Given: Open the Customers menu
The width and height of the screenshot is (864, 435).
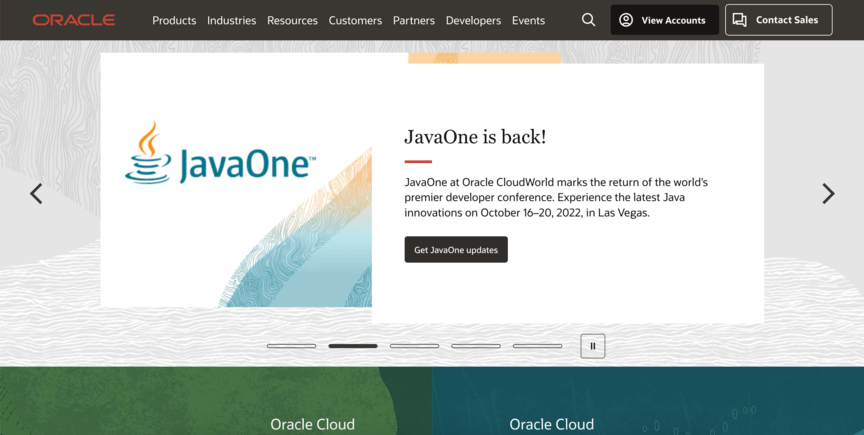Looking at the screenshot, I should 355,20.
